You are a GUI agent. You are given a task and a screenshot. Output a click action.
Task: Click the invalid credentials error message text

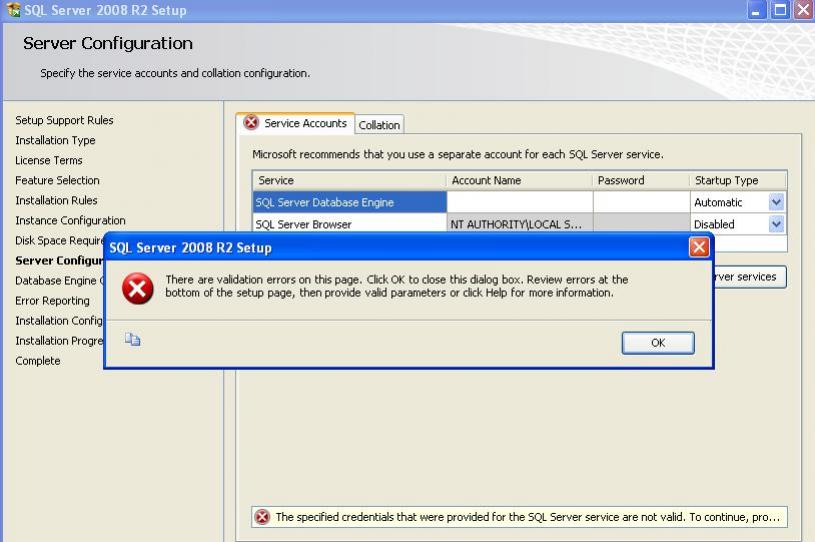click(528, 517)
